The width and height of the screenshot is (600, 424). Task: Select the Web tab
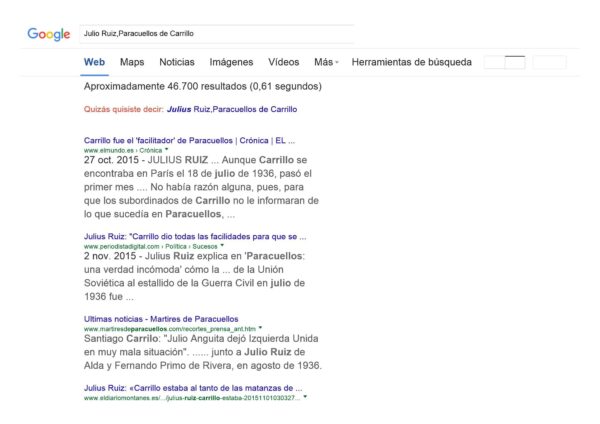click(94, 62)
